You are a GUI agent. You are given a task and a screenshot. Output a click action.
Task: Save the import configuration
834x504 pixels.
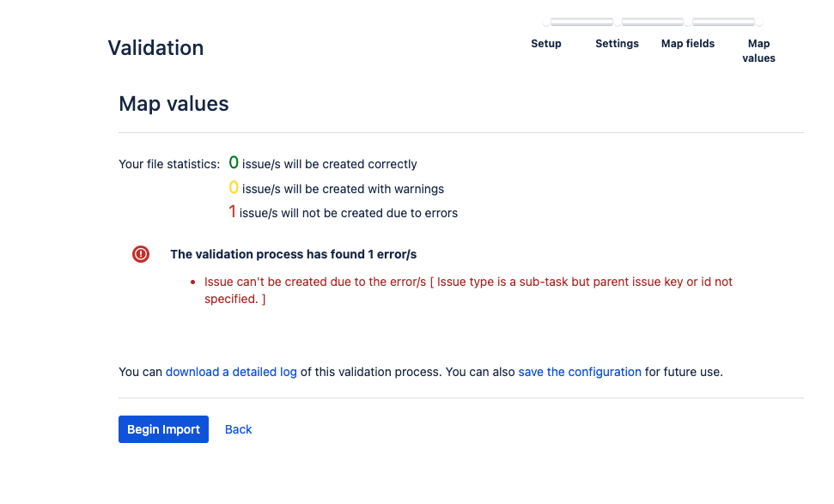tap(579, 372)
